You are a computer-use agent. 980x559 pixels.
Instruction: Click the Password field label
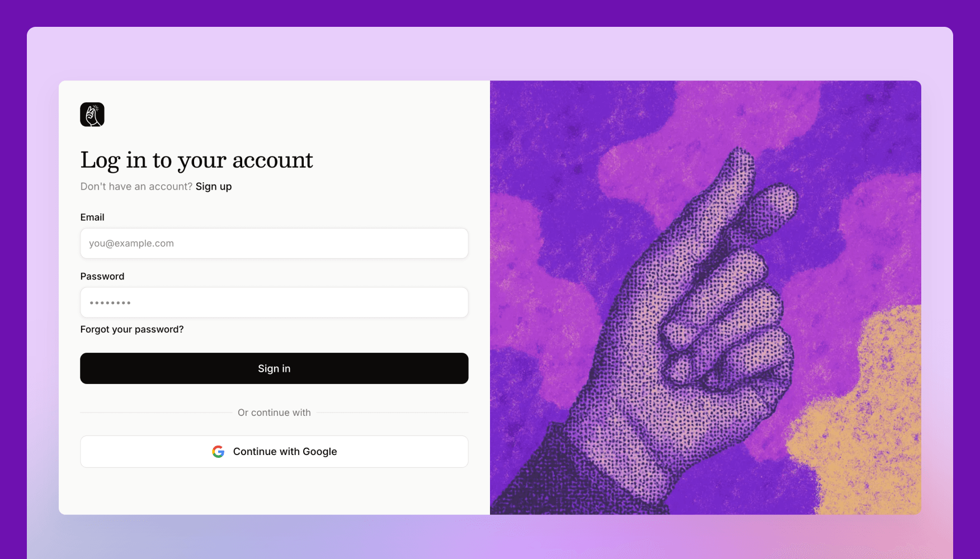point(102,277)
